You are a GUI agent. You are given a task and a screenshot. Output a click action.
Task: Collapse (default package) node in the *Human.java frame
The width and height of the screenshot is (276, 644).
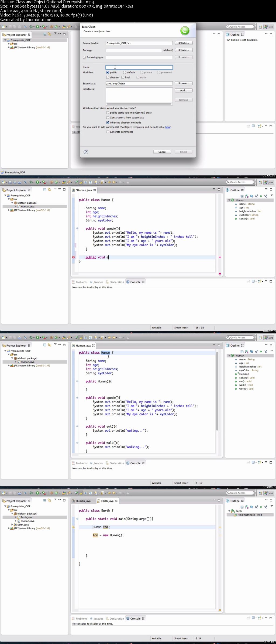click(x=12, y=203)
